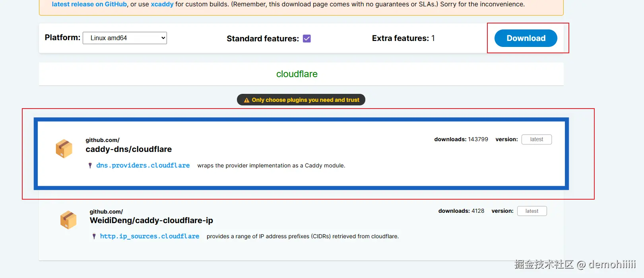Click the cloudflare search field

click(x=301, y=74)
